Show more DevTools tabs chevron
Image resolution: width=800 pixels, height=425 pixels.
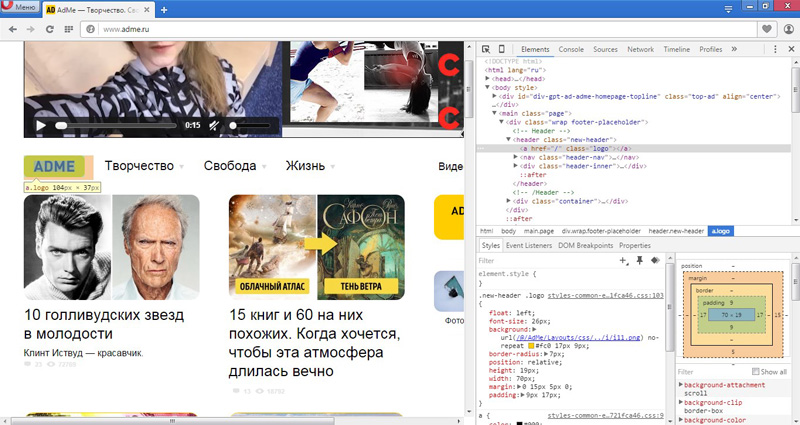tap(734, 49)
